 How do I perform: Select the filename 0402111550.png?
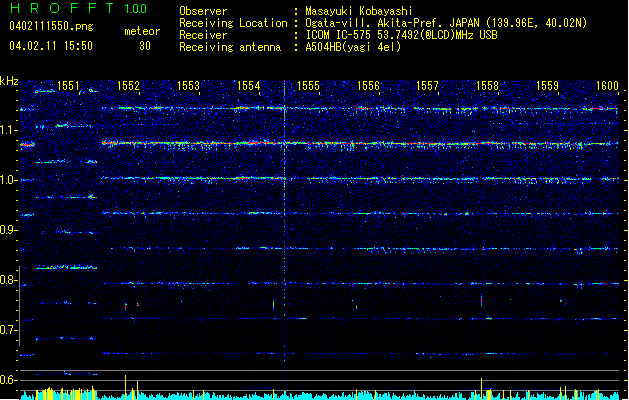51,27
